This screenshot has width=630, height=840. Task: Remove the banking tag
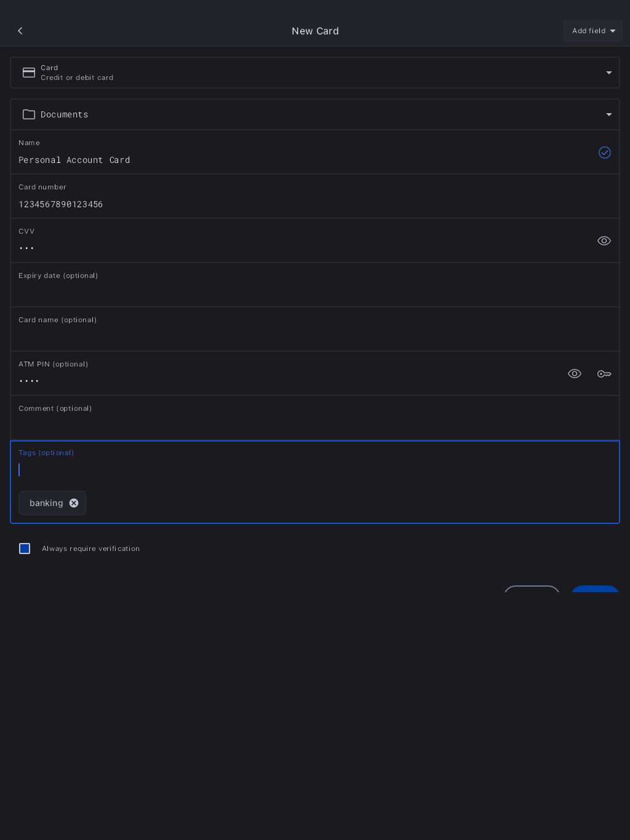74,503
